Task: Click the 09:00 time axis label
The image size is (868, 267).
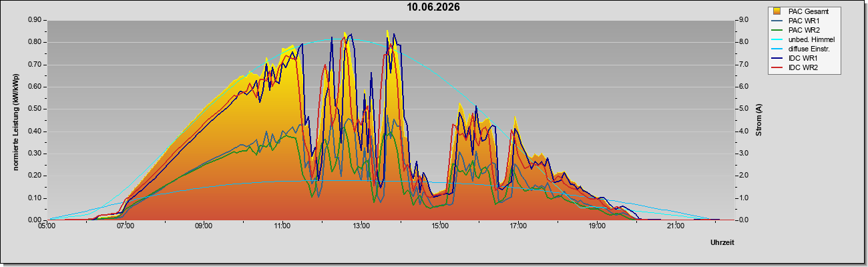Action: coord(204,226)
